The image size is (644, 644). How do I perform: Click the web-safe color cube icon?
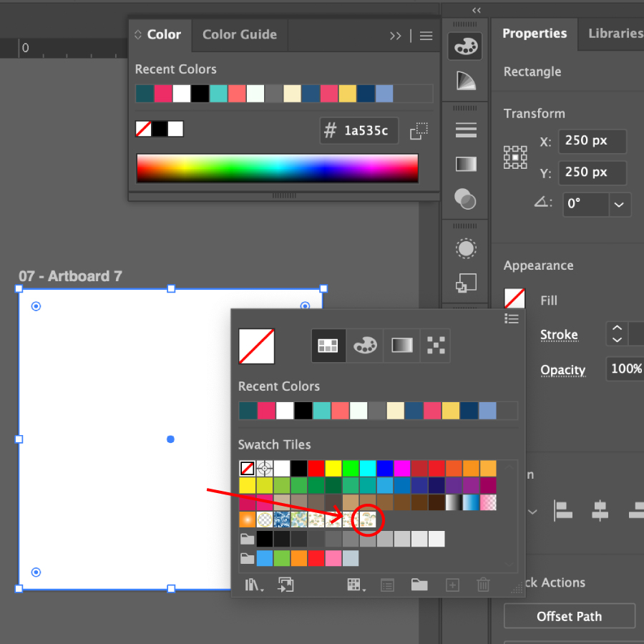pos(419,131)
